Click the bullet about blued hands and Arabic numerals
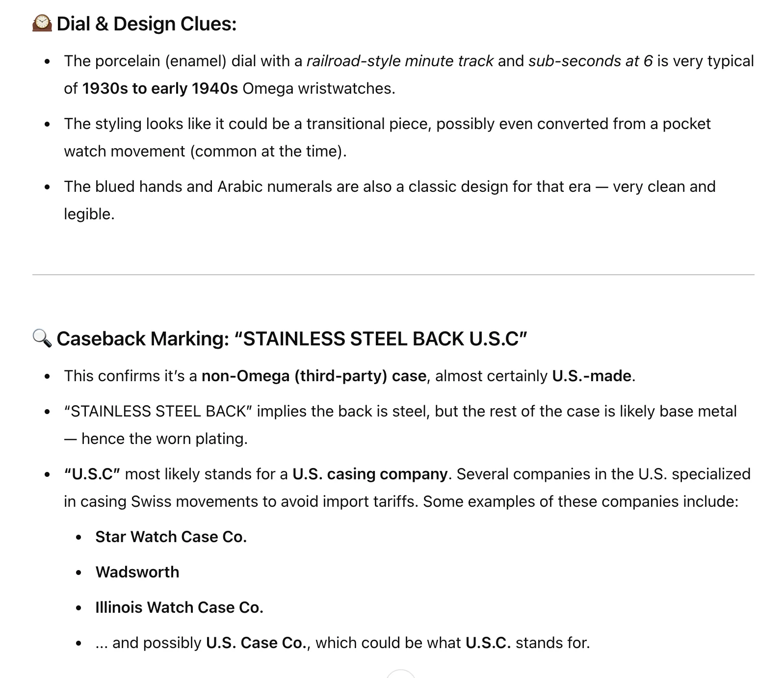 pos(390,186)
